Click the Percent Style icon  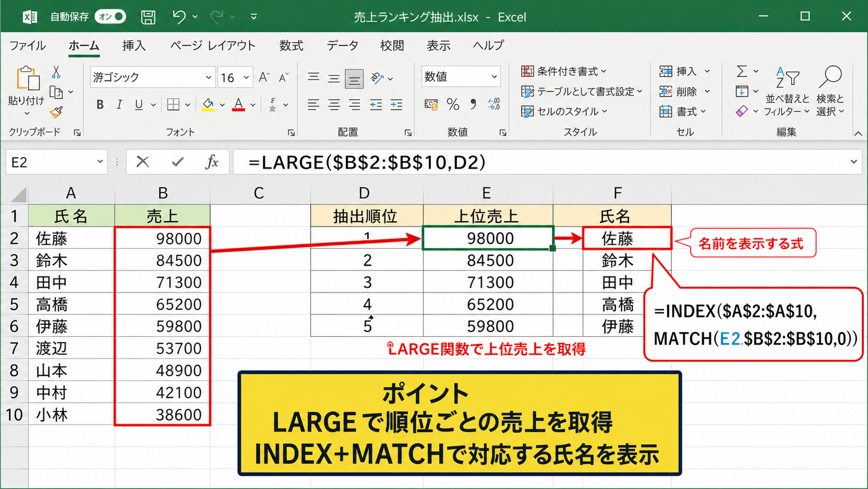(453, 104)
